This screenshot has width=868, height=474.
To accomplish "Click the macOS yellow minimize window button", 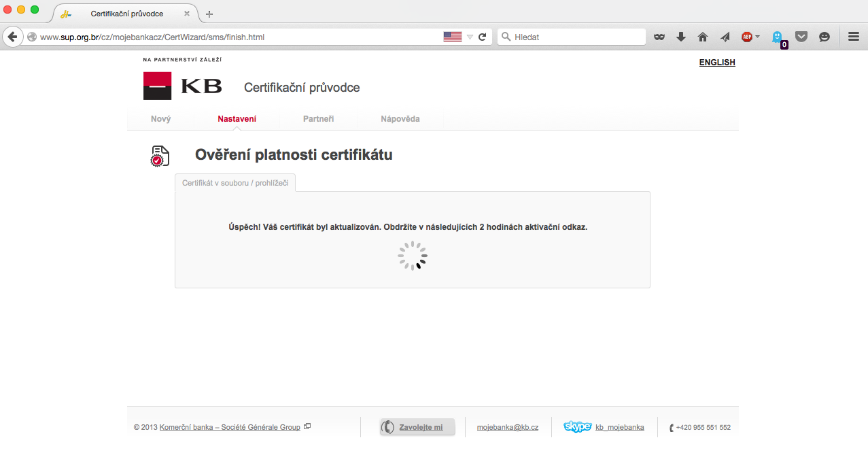I will (x=21, y=10).
